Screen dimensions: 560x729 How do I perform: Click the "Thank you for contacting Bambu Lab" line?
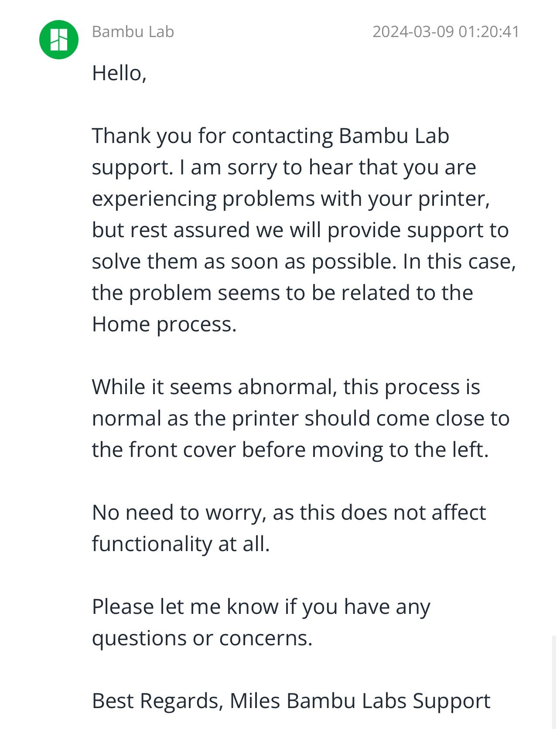[270, 136]
